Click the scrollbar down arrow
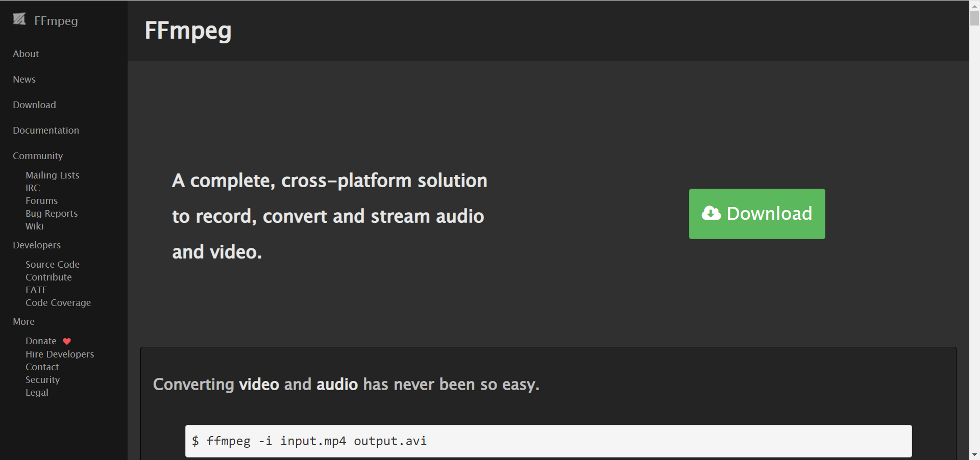The height and width of the screenshot is (460, 980). tap(974, 455)
